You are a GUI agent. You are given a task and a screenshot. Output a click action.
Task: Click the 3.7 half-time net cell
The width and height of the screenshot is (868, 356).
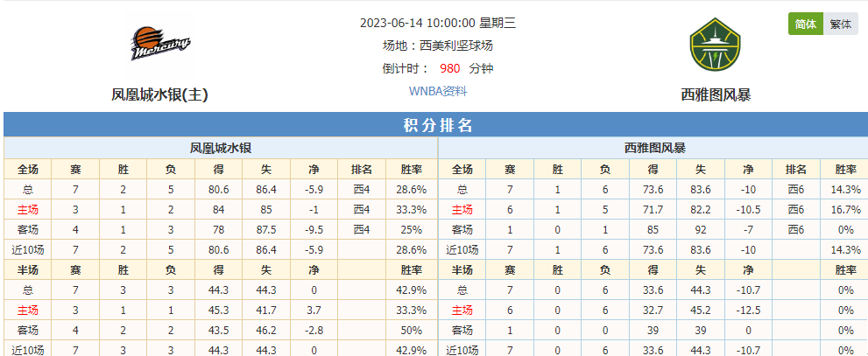(x=314, y=311)
